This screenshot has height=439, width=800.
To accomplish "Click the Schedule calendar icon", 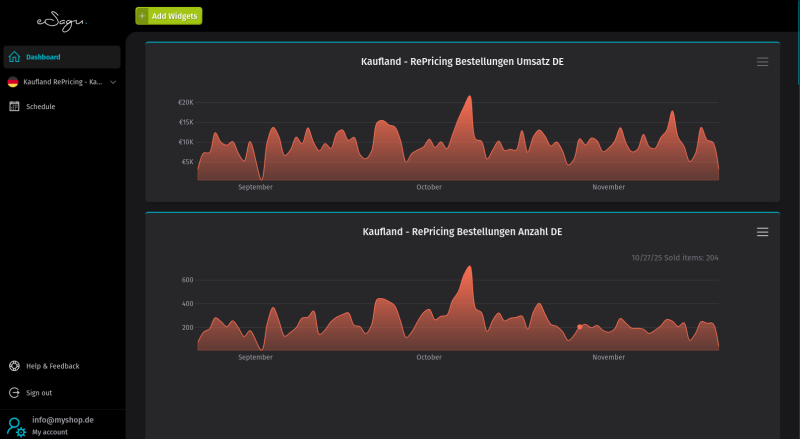I will (x=14, y=106).
